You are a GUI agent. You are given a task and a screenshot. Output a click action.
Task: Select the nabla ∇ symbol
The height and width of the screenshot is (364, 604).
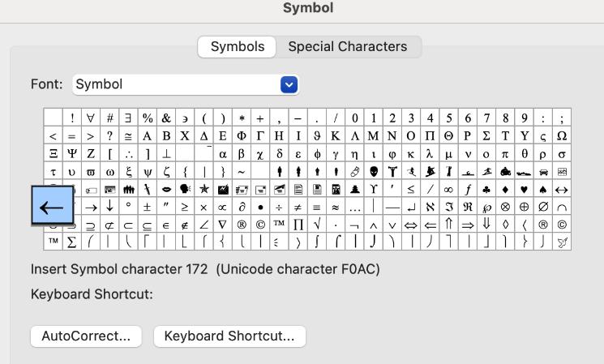point(223,225)
